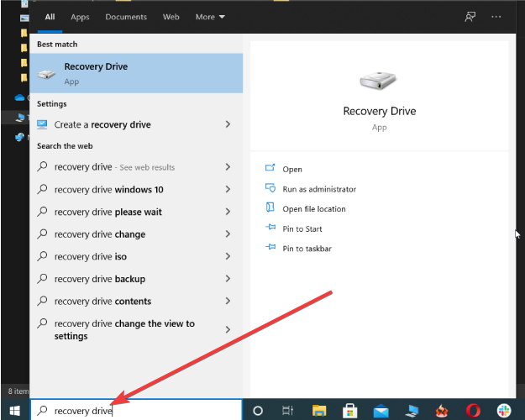Open the three-dot options menu

496,17
